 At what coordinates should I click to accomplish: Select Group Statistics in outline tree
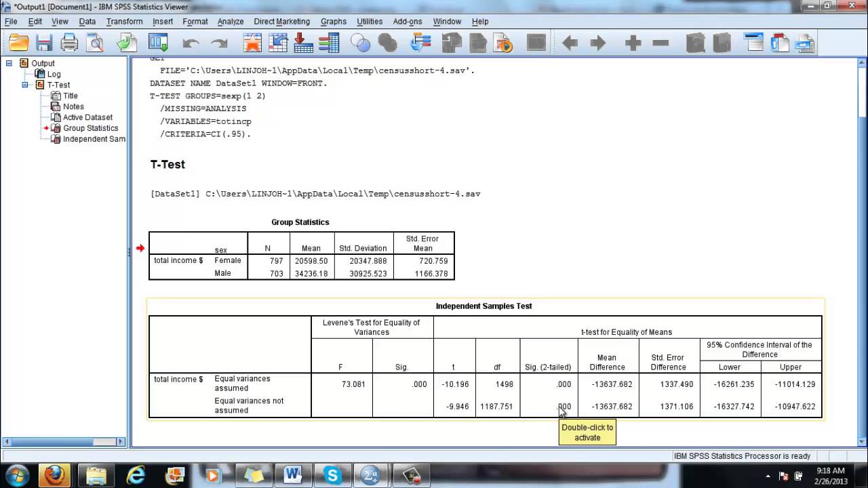click(x=90, y=128)
